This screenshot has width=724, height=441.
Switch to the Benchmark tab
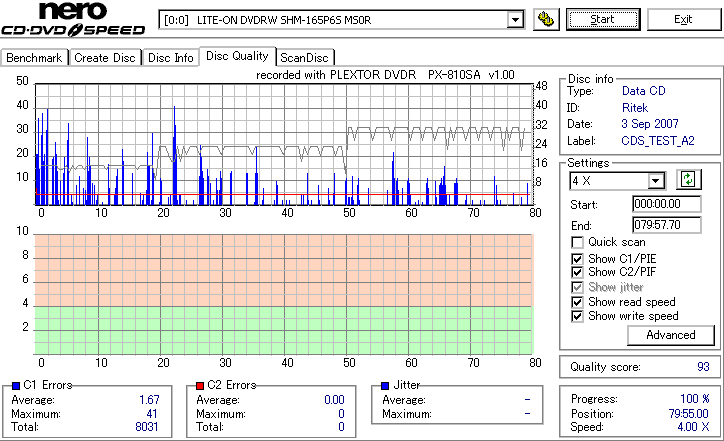pyautogui.click(x=34, y=58)
